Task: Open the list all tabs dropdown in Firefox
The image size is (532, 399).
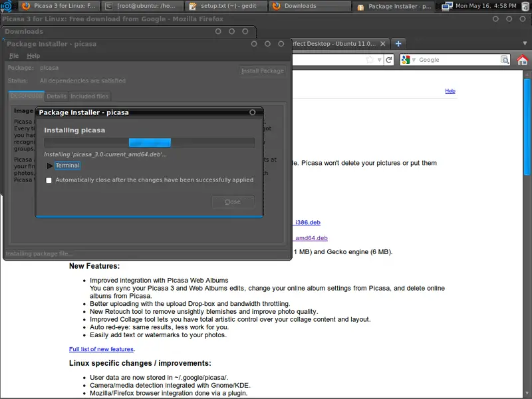Action: pyautogui.click(x=525, y=43)
